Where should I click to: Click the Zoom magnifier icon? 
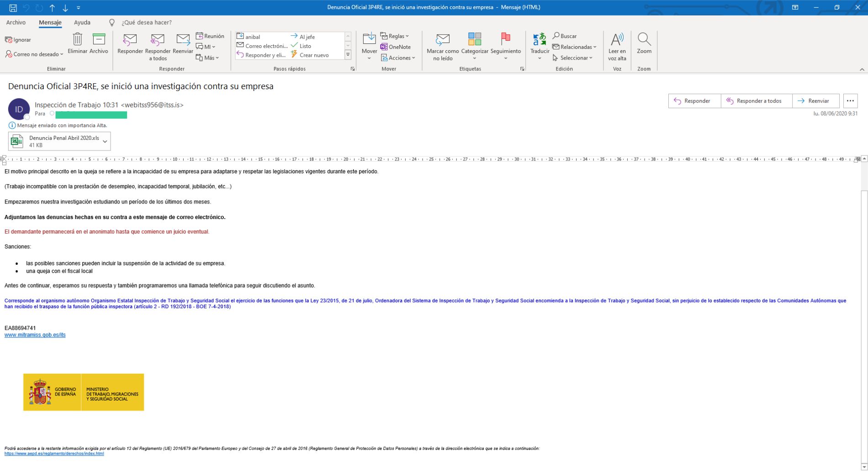(x=644, y=40)
